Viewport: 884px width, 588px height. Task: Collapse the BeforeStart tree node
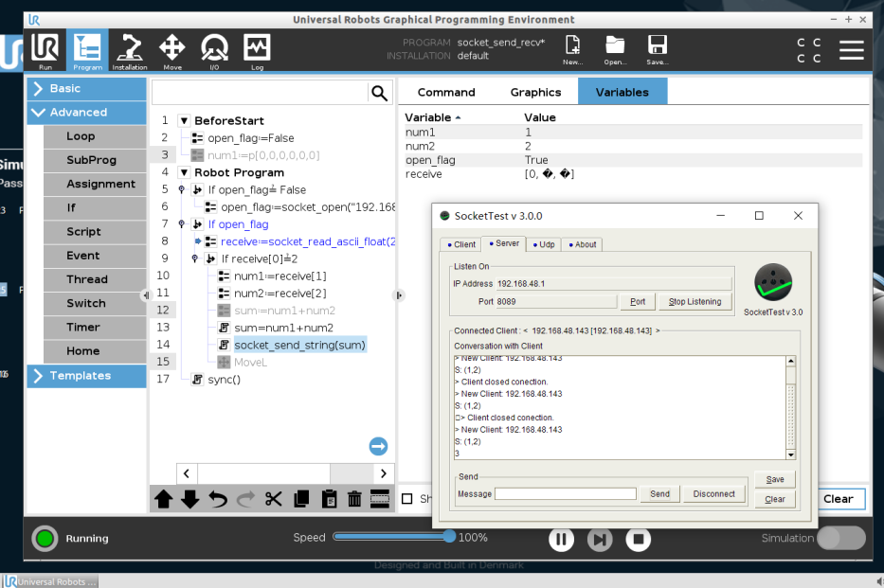click(184, 120)
